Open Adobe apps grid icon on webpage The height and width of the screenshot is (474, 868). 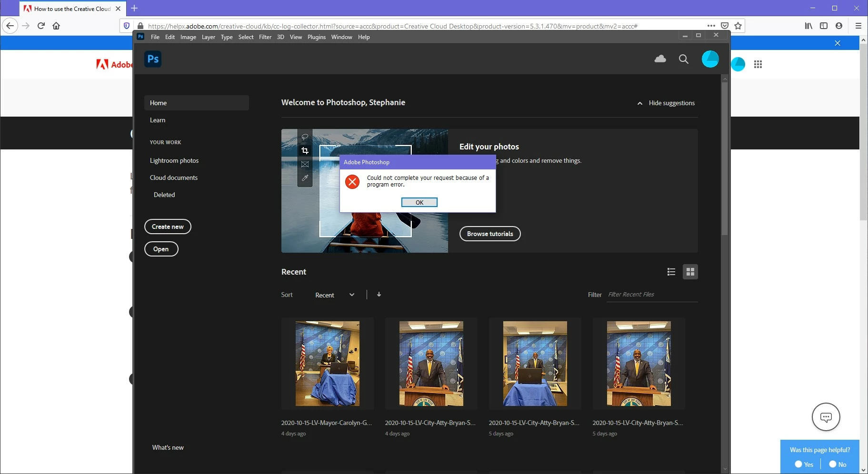[758, 64]
